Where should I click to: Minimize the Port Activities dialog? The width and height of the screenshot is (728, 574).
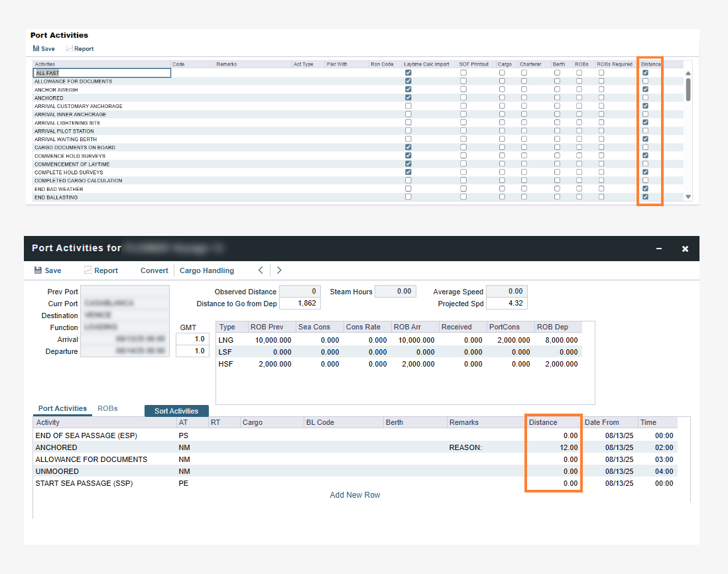click(x=659, y=249)
